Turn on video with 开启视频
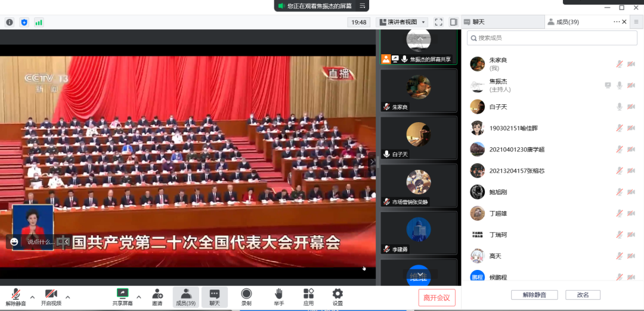 [51, 297]
